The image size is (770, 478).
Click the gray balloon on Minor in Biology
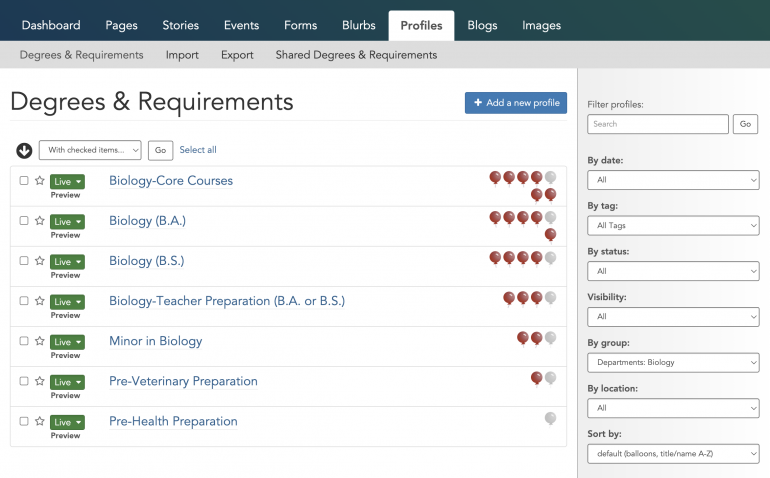pos(550,338)
